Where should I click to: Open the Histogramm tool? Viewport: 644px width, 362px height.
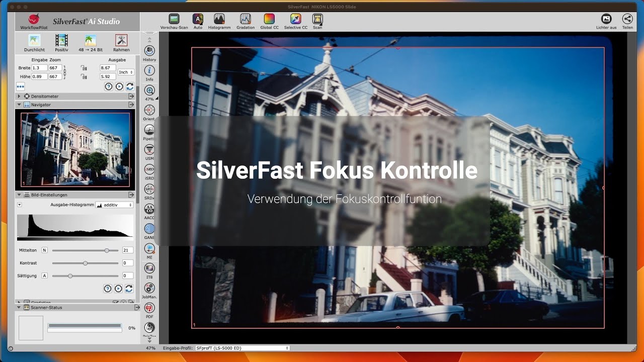[219, 22]
